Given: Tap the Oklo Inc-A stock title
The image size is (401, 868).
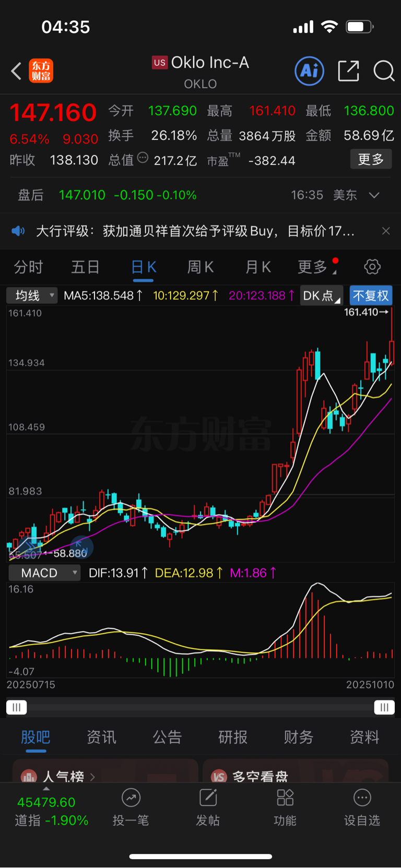Looking at the screenshot, I should coord(210,63).
